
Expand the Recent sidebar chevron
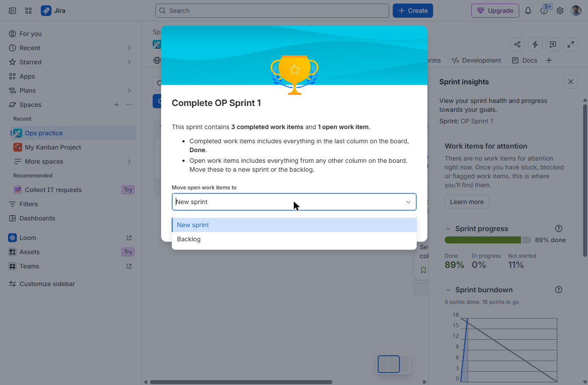129,48
